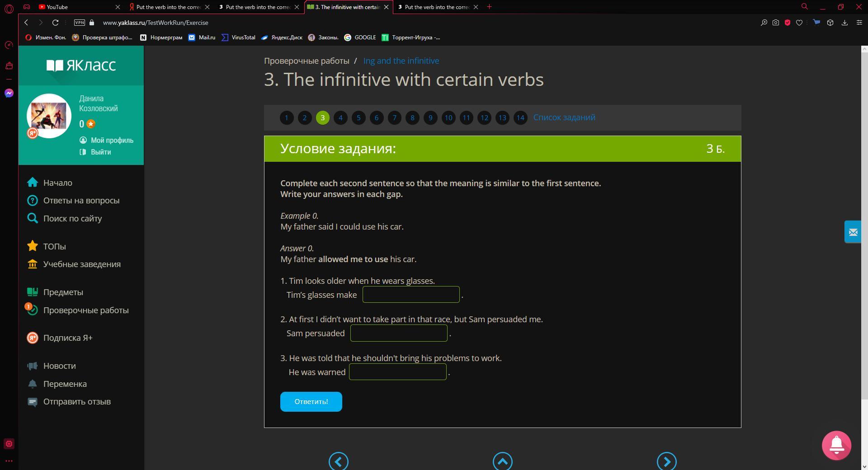868x470 pixels.
Task: Open the Законы bookmark
Action: (x=323, y=38)
